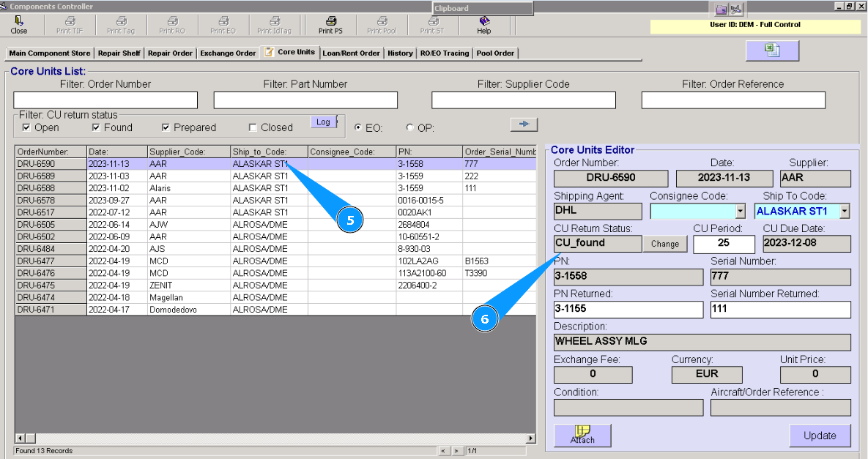Click the Print Pool toolbar icon
This screenshot has height=459, width=868.
(382, 25)
